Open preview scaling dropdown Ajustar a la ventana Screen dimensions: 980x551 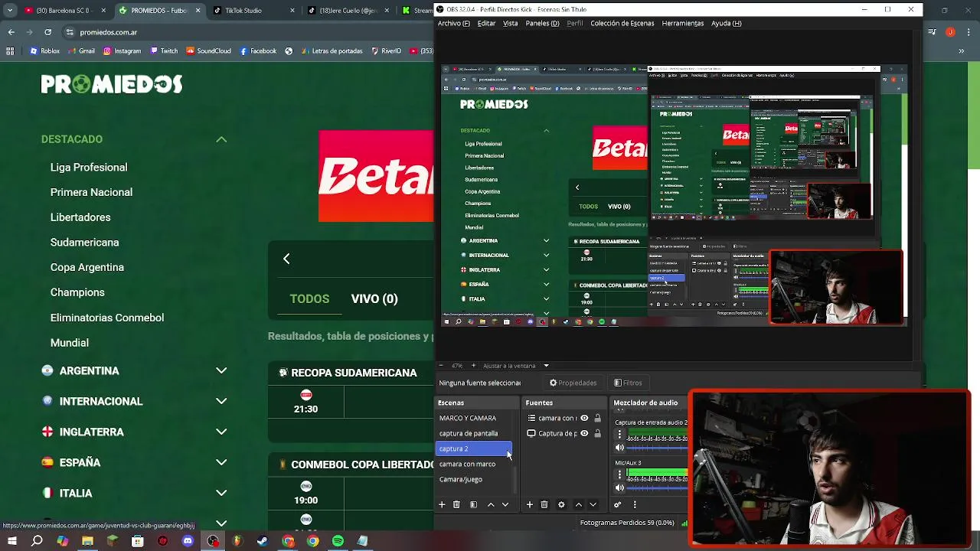514,366
